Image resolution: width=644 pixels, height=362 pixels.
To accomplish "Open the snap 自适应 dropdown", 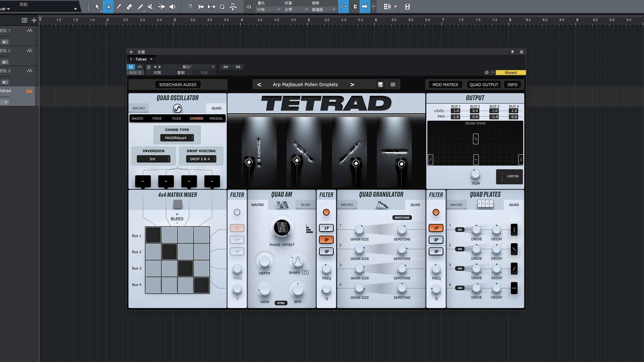I will tap(323, 9).
